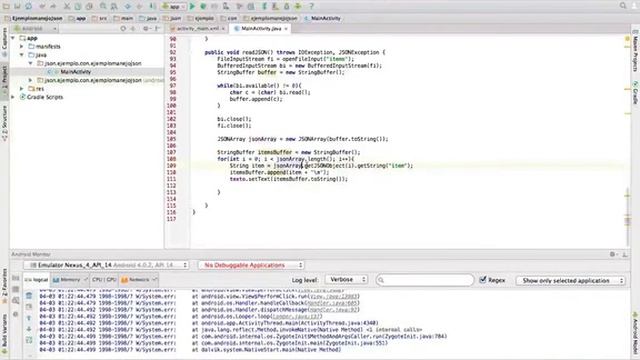
Task: Open the Favorites side panel
Action: point(4,286)
